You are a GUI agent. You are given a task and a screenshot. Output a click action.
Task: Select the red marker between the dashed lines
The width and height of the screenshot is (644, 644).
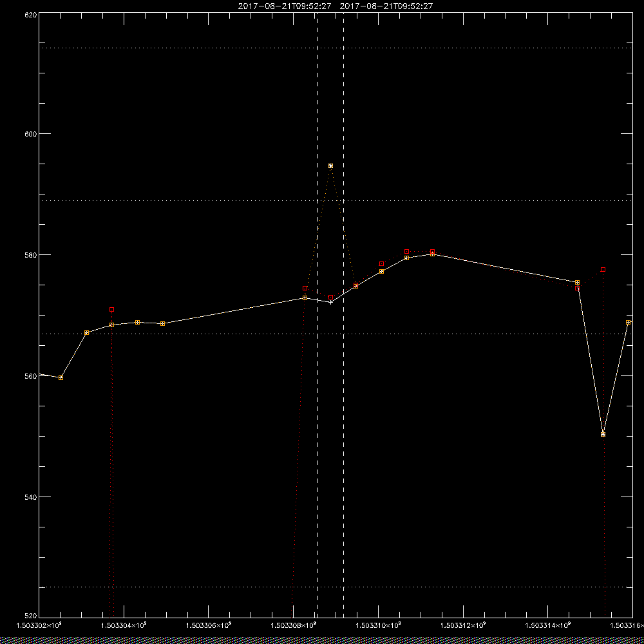tap(330, 297)
